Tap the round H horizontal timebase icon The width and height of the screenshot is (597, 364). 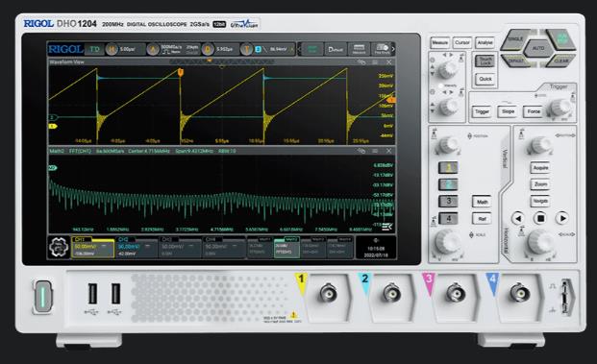pos(112,49)
